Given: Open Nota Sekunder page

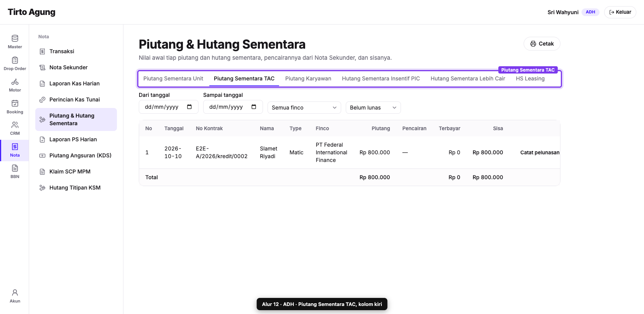Looking at the screenshot, I should coord(76,67).
